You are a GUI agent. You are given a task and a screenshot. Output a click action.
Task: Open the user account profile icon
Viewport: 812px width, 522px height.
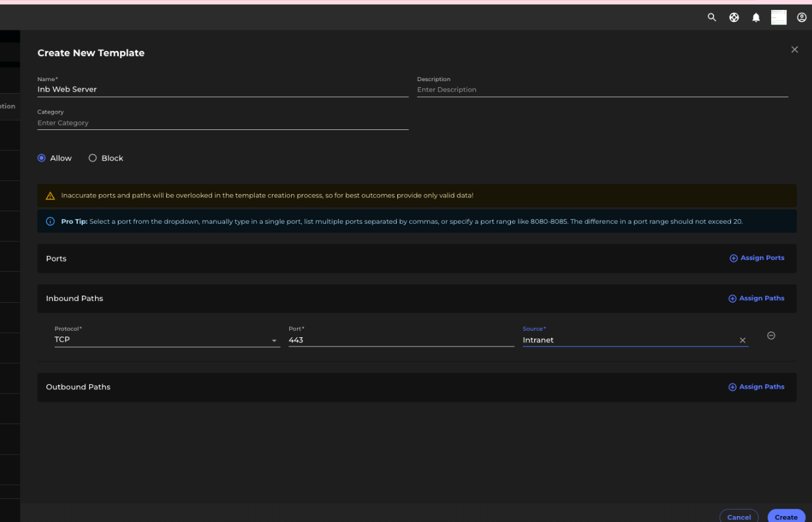(x=801, y=18)
